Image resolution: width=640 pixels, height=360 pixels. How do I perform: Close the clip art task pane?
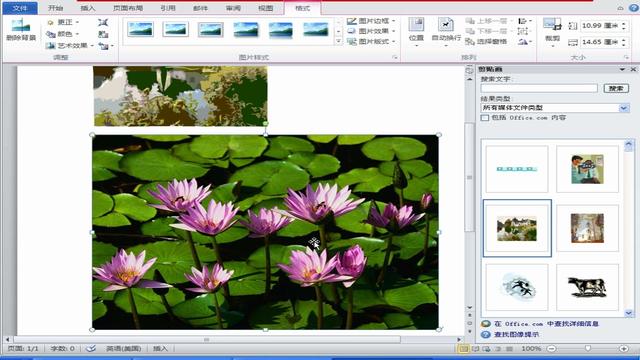point(633,69)
